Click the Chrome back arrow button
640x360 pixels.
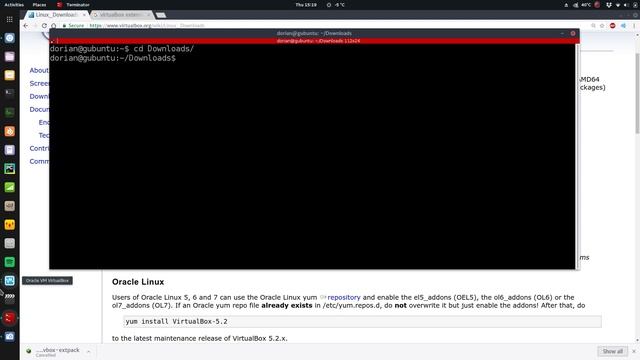[x=26, y=25]
